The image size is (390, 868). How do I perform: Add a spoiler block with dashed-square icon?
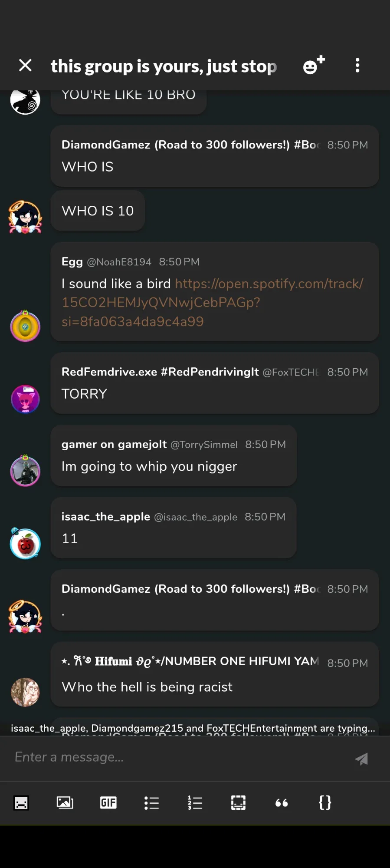[238, 803]
